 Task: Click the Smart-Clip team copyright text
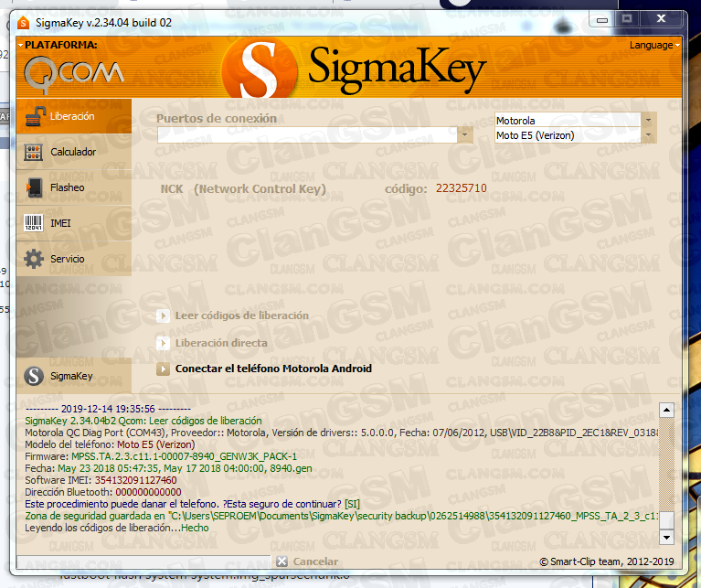[x=607, y=561]
